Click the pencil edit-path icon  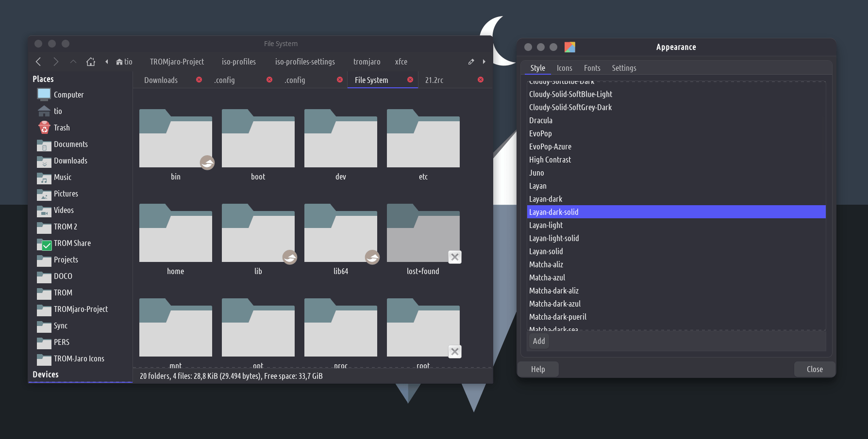coord(471,62)
